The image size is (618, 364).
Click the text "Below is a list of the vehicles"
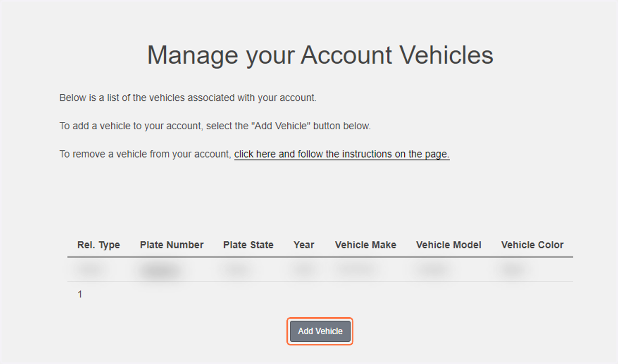click(x=123, y=98)
